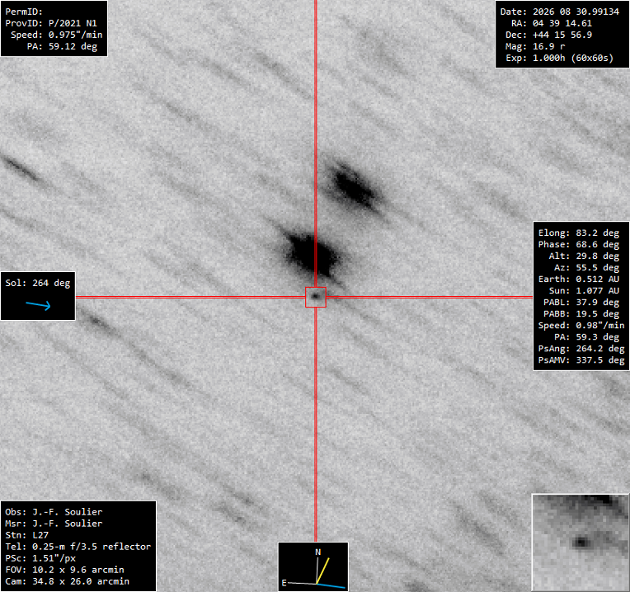This screenshot has width=630, height=592.
Task: Select the 'Az: 55.5 deg' entry
Action: [587, 268]
